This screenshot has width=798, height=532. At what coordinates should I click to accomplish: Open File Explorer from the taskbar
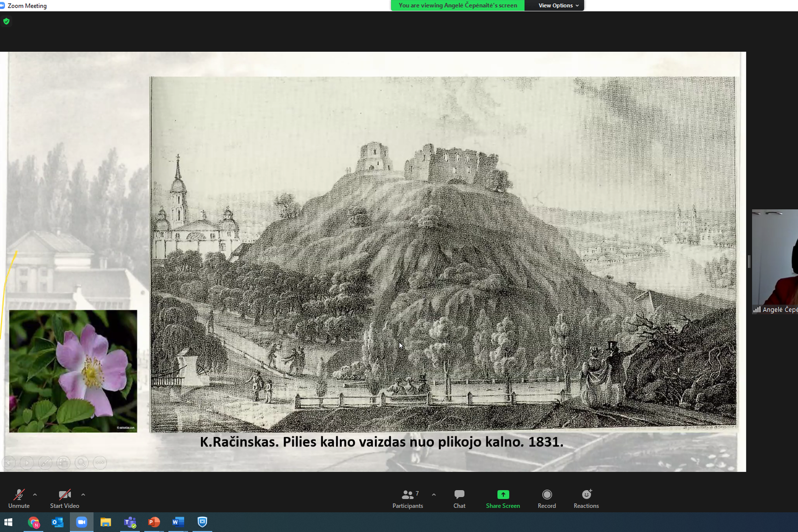click(106, 522)
